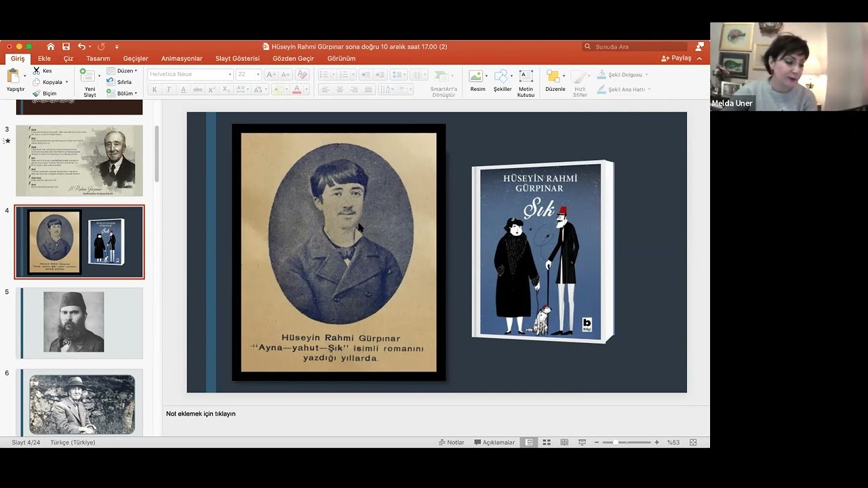868x488 pixels.
Task: Decrease the list indent level
Action: click(x=366, y=75)
